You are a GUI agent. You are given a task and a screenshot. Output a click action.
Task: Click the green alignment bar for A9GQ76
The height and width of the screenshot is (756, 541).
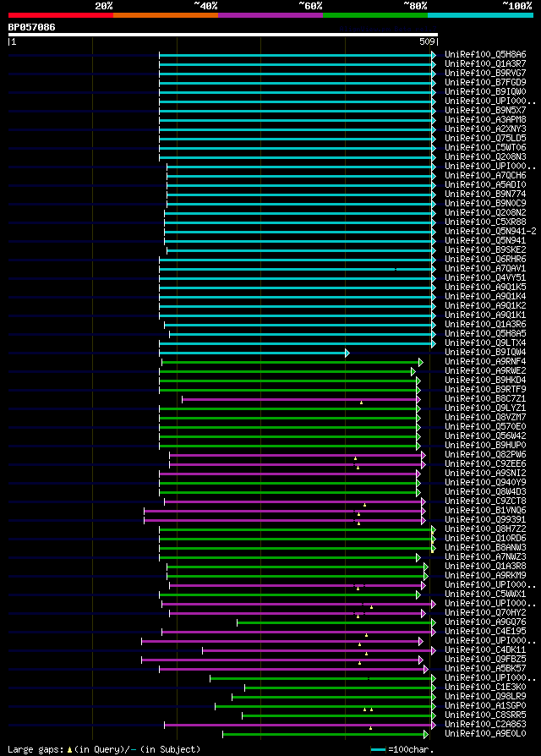click(336, 623)
